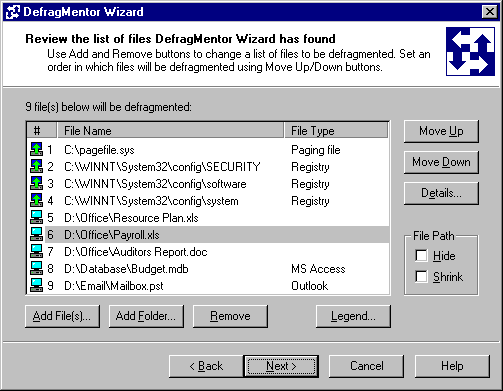Click Add File(s) button
Viewport: 503px width, 391px height.
point(62,316)
